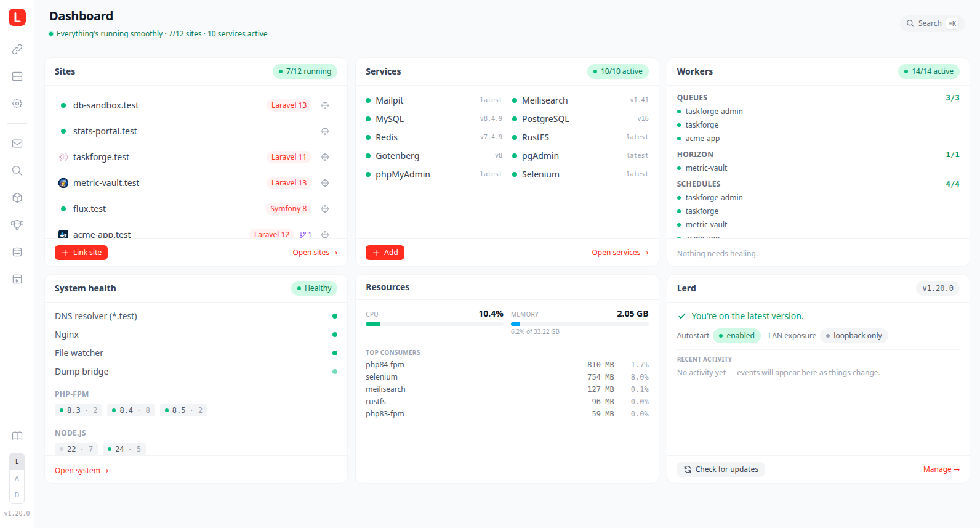Click the CPU usage progress bar
This screenshot has width=980, height=528.
coord(435,324)
